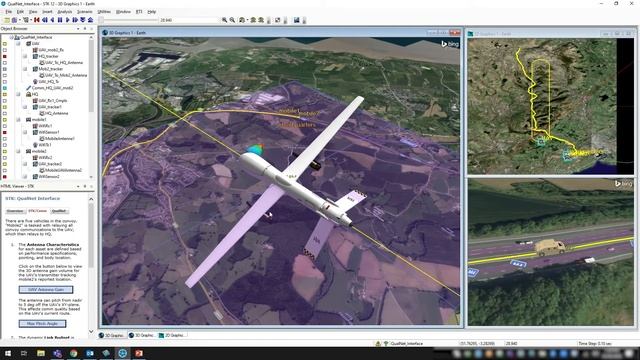Collapse the Mob2_tracker tree node

[25, 69]
